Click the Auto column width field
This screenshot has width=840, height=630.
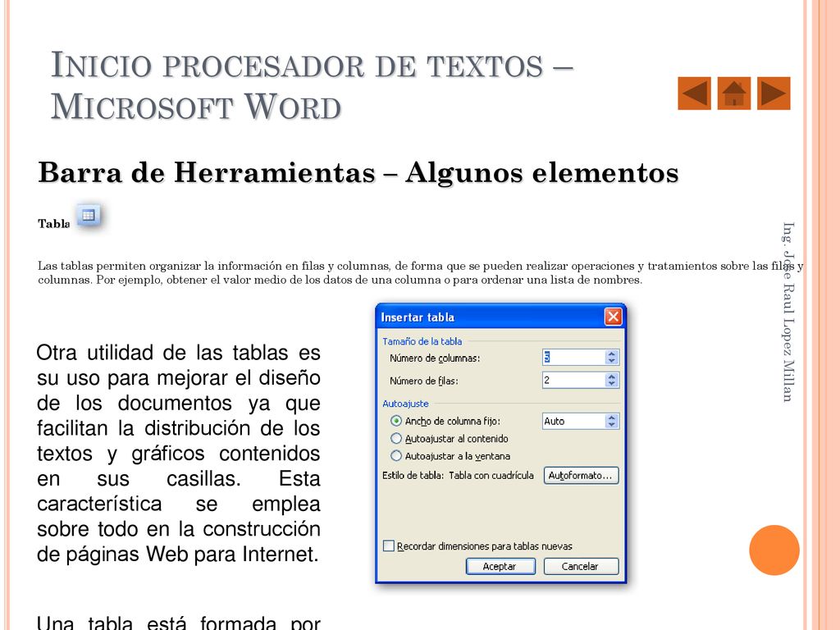pyautogui.click(x=573, y=421)
